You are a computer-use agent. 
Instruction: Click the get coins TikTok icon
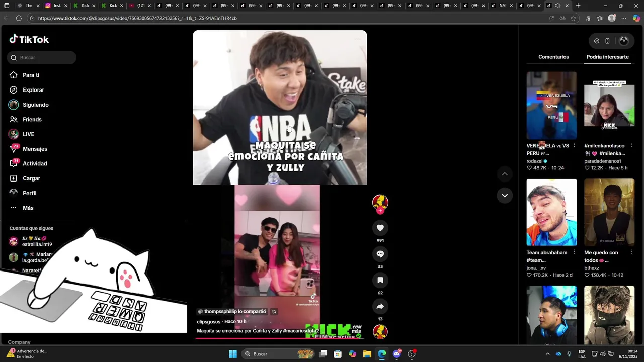[x=597, y=41]
